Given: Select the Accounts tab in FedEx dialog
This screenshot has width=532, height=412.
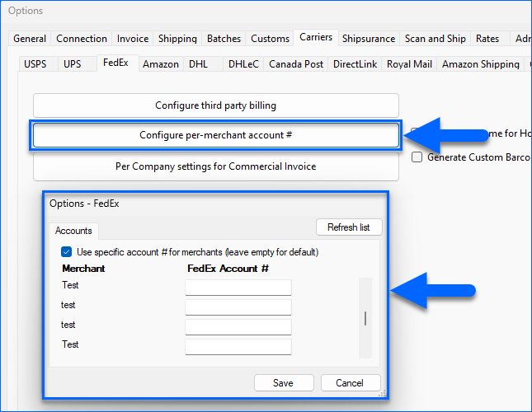Looking at the screenshot, I should click(x=73, y=231).
